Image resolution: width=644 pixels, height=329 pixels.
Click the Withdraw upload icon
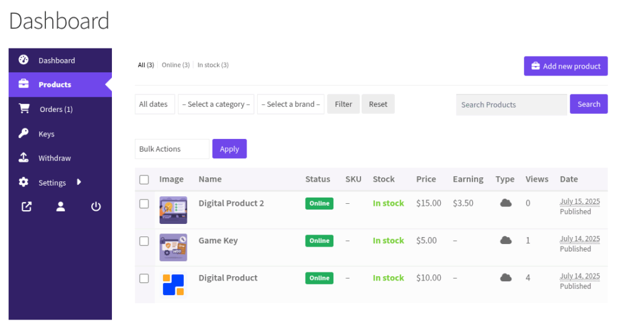[x=23, y=158]
